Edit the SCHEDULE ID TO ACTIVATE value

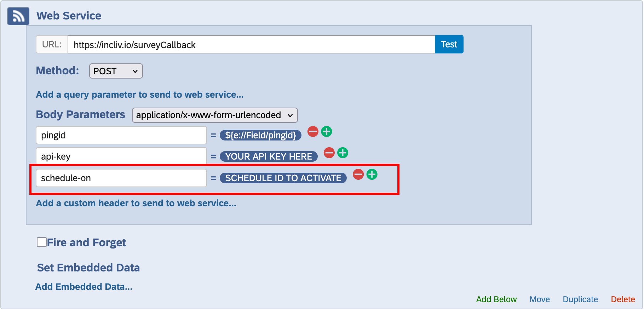283,178
